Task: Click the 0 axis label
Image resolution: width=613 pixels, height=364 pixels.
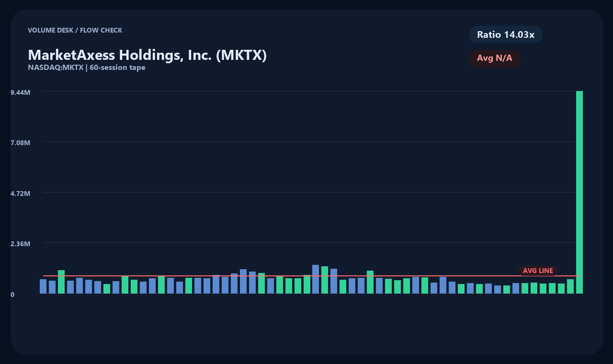Action: pos(12,295)
